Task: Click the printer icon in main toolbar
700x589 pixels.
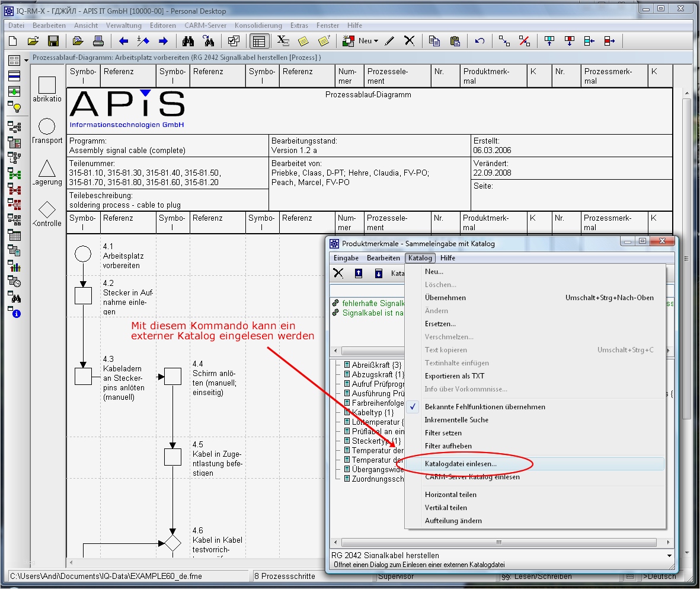Action: [98, 41]
